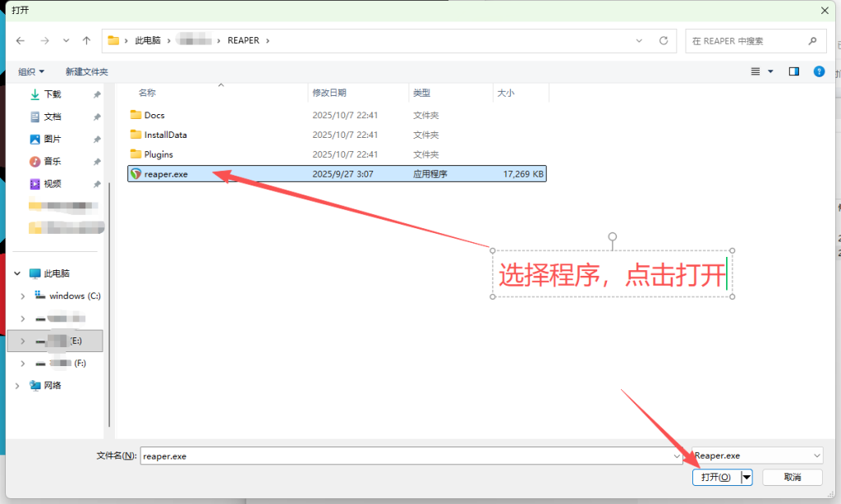
Task: Click the Docs folder icon
Action: (x=136, y=114)
